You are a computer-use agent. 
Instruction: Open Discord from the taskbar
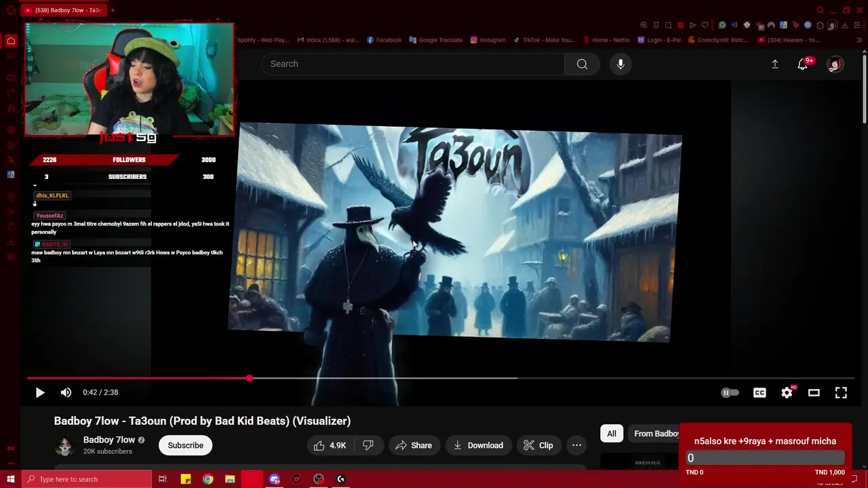tap(275, 479)
